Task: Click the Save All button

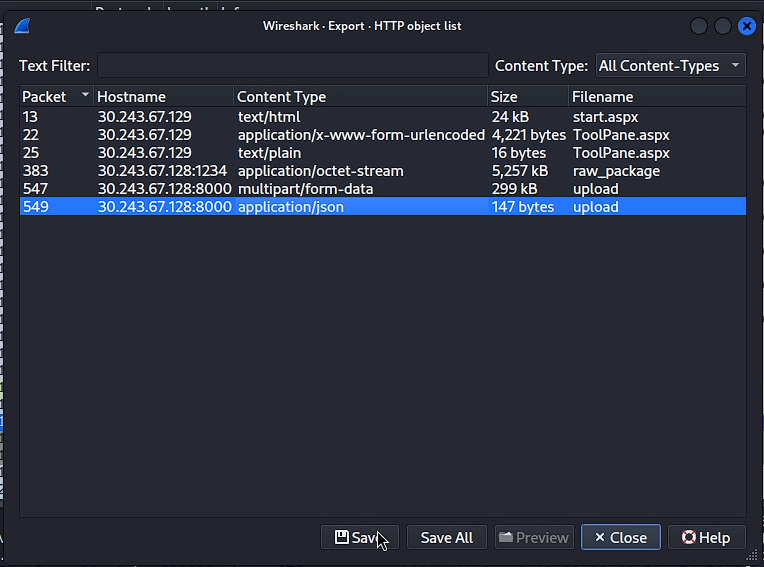Action: point(446,537)
